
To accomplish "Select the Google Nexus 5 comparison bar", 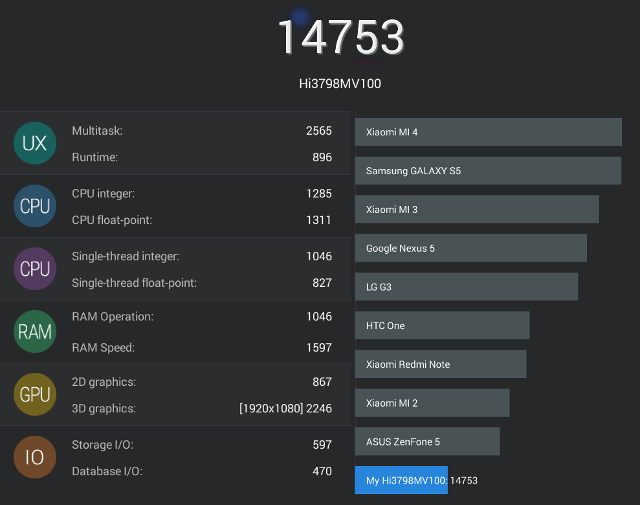I will point(471,248).
